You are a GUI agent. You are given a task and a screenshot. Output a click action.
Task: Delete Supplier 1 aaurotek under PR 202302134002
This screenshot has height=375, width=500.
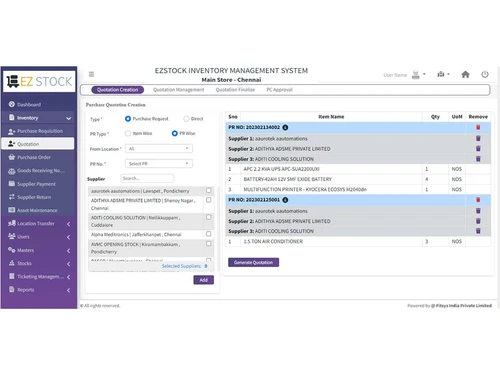(x=478, y=138)
